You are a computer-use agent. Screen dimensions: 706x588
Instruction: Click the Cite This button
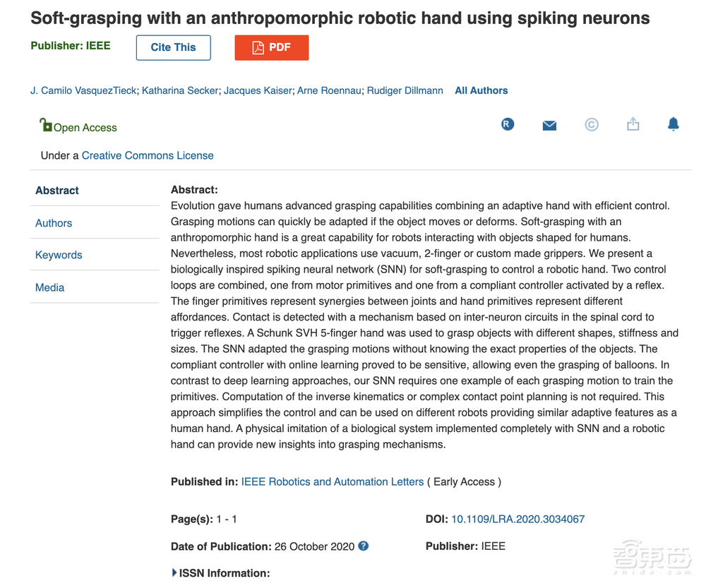coord(173,47)
